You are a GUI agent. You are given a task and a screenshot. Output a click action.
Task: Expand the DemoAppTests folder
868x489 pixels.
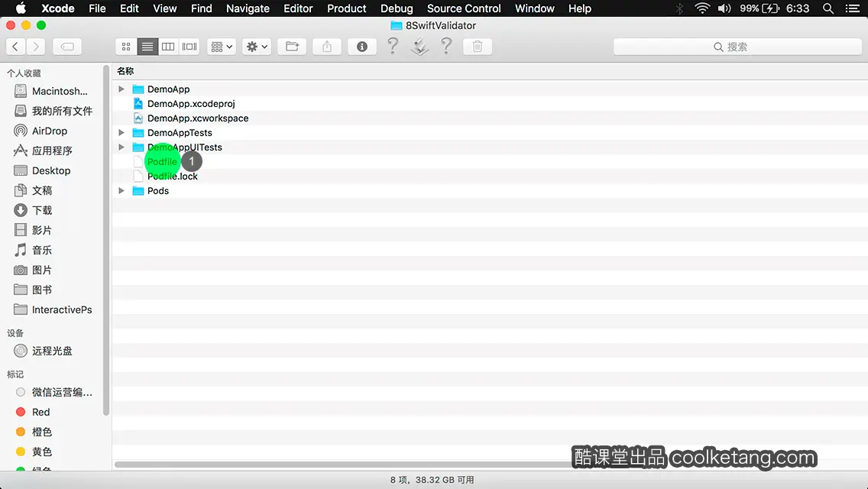click(x=121, y=132)
